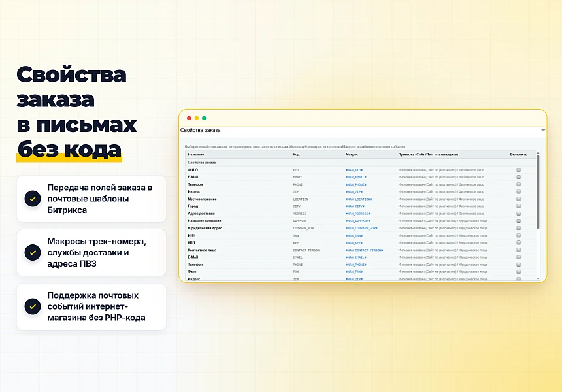The image size is (562, 392).
Task: Click the #NAN_FIO# macro
Action: tap(354, 170)
